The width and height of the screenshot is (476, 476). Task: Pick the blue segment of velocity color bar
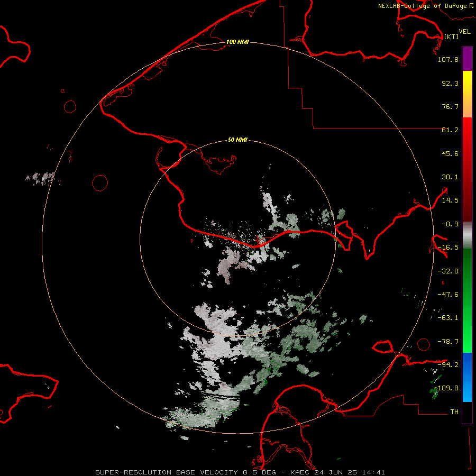point(467,377)
